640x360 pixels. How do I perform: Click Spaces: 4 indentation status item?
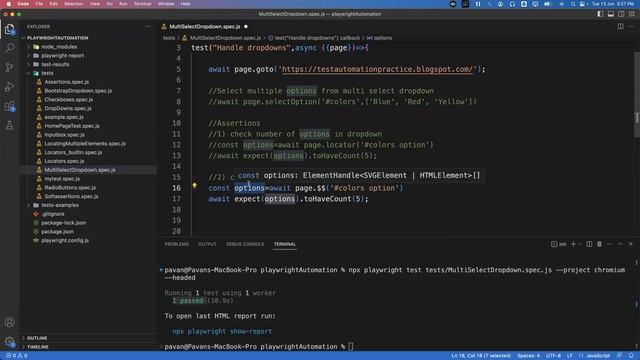click(528, 356)
